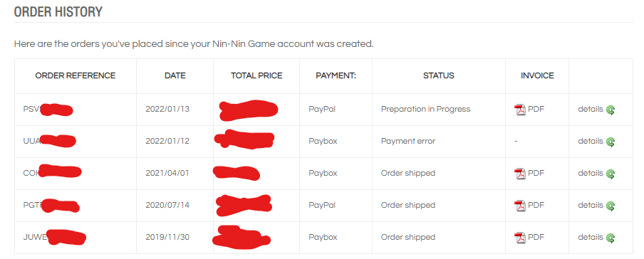Click green arrow icon for 2022/01/13 order
The image size is (644, 259).
pos(611,110)
